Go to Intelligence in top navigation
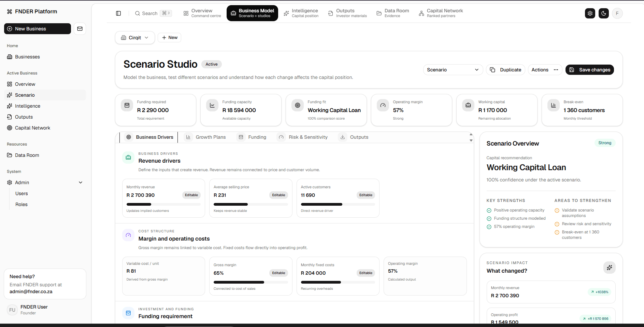The height and width of the screenshot is (327, 644). (x=301, y=13)
